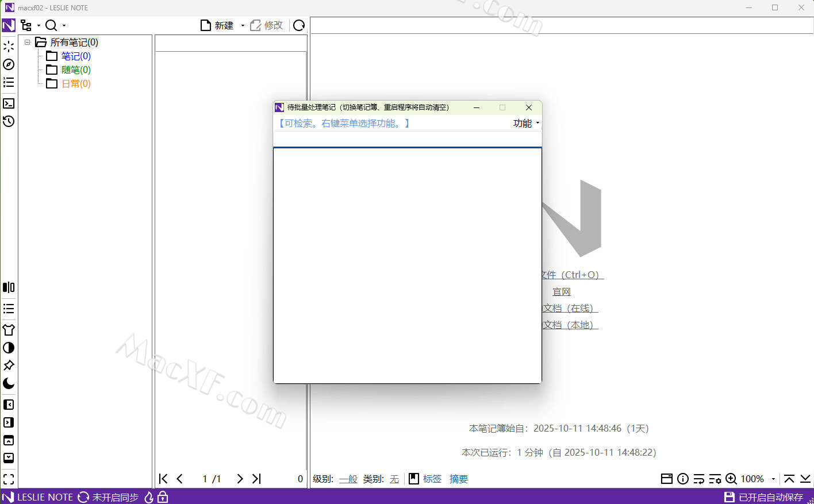Click the pin window icon in sidebar
Image resolution: width=814 pixels, height=504 pixels.
point(9,366)
